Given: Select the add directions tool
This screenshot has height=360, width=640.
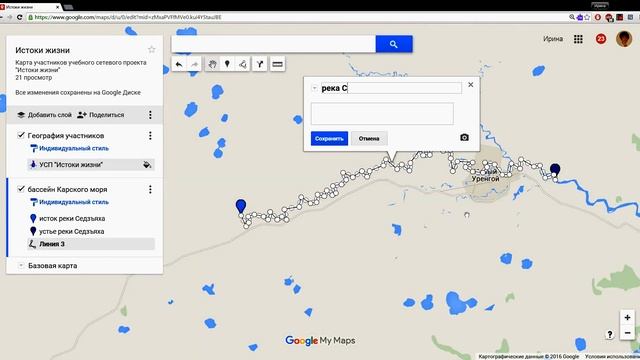Looking at the screenshot, I should click(260, 64).
